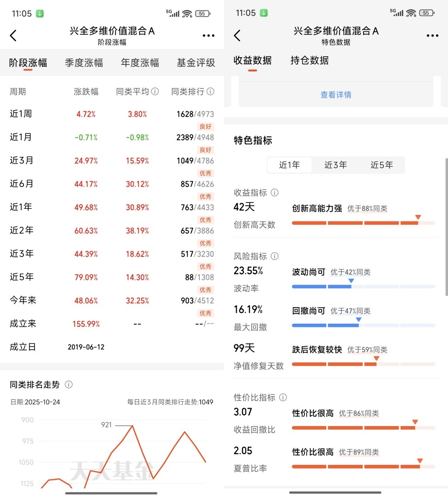Tap 近3年 rank 517/3230
Screen dimensions: 448x498
click(197, 254)
